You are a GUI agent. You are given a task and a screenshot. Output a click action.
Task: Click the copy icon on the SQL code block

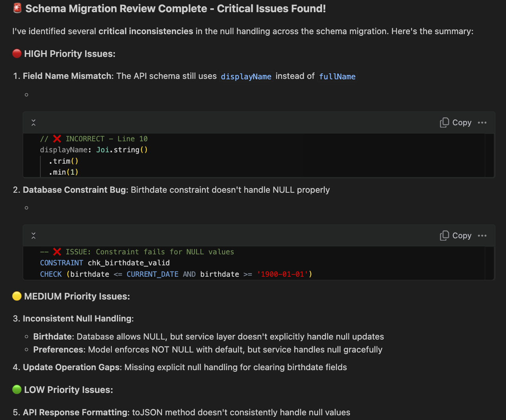coord(444,236)
